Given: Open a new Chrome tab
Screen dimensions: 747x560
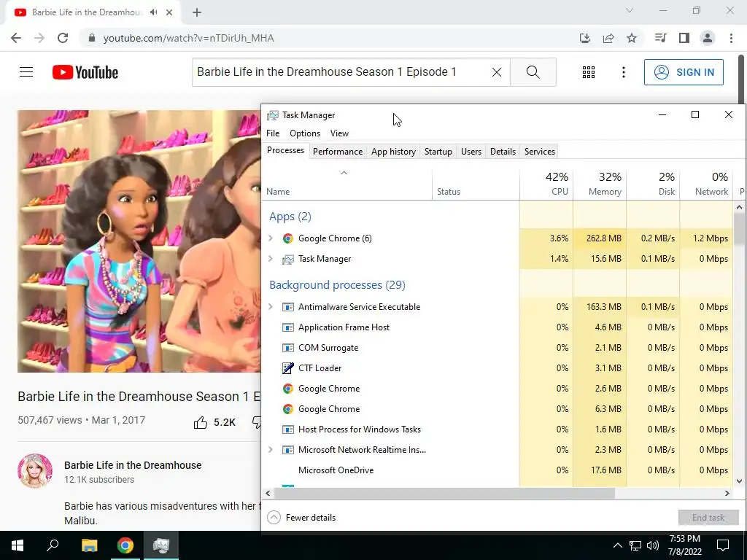Looking at the screenshot, I should (x=197, y=12).
